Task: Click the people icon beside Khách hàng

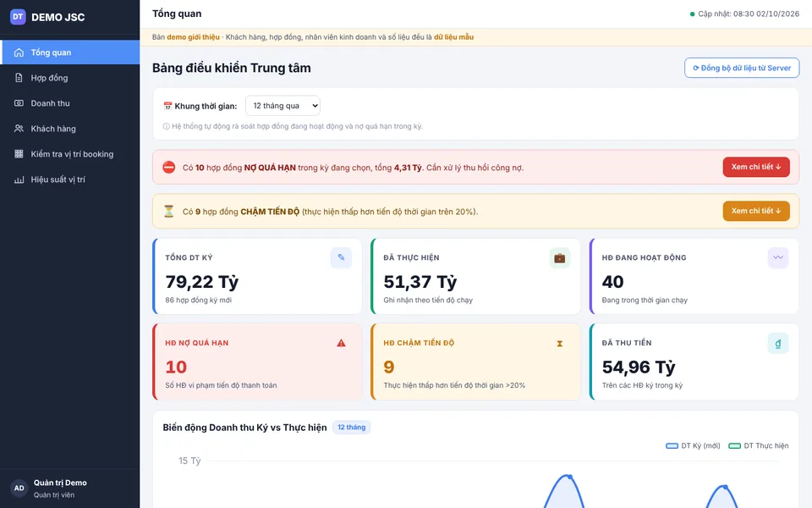Action: click(x=19, y=129)
